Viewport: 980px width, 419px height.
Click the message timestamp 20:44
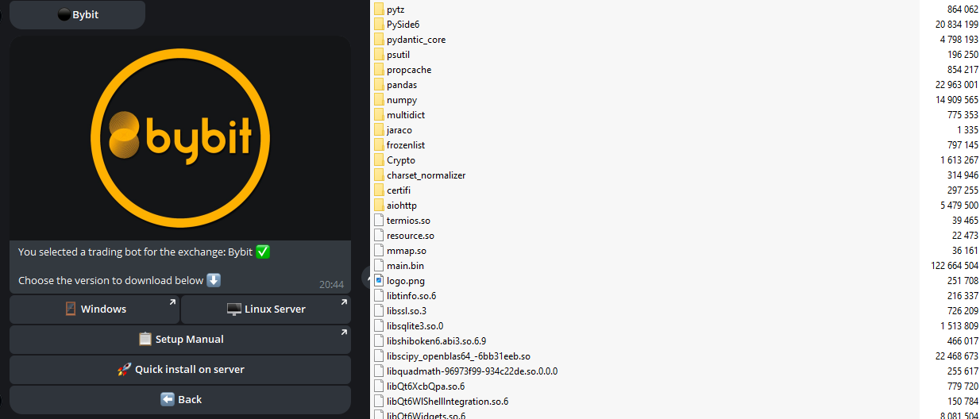coord(331,284)
